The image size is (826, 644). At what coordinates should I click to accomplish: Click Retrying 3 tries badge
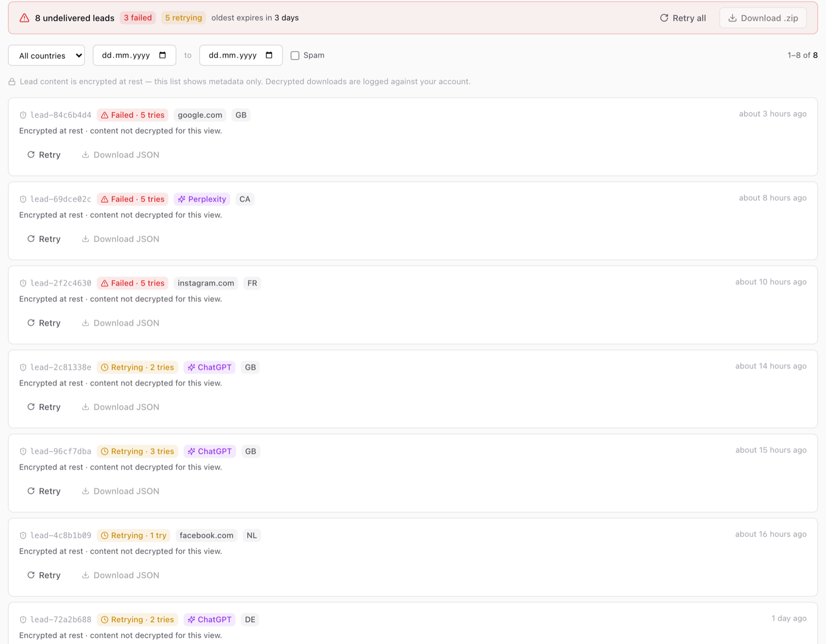point(137,452)
